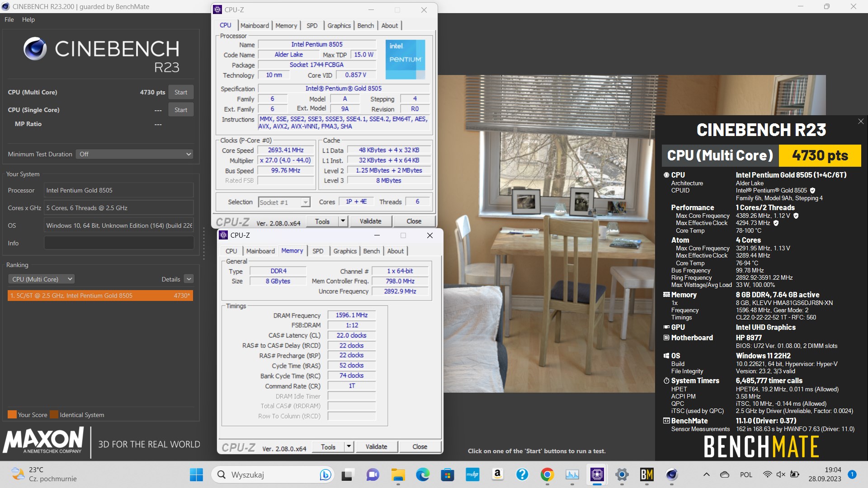
Task: Open About tab in upper CPU-Z window
Action: (x=390, y=26)
